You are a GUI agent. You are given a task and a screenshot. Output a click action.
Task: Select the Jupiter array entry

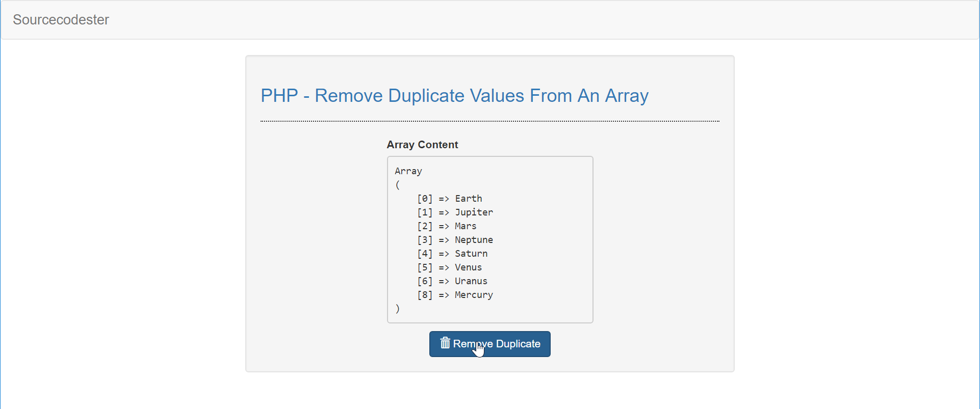coord(454,212)
